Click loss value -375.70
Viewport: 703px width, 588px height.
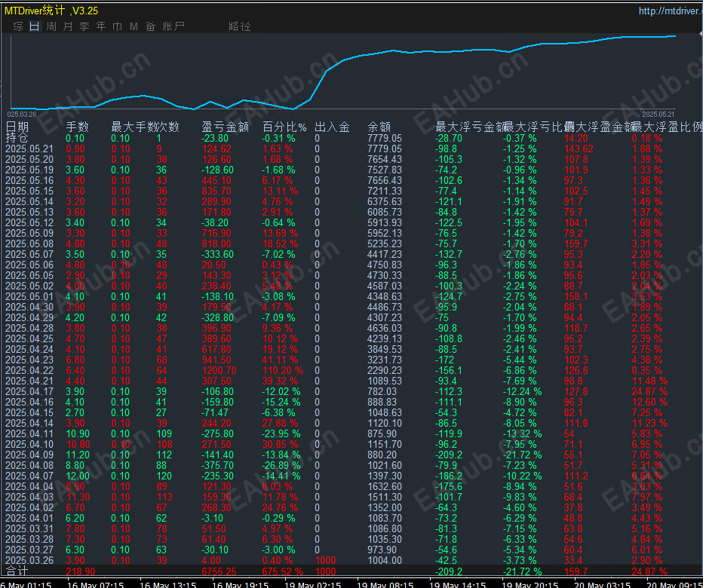(x=217, y=466)
